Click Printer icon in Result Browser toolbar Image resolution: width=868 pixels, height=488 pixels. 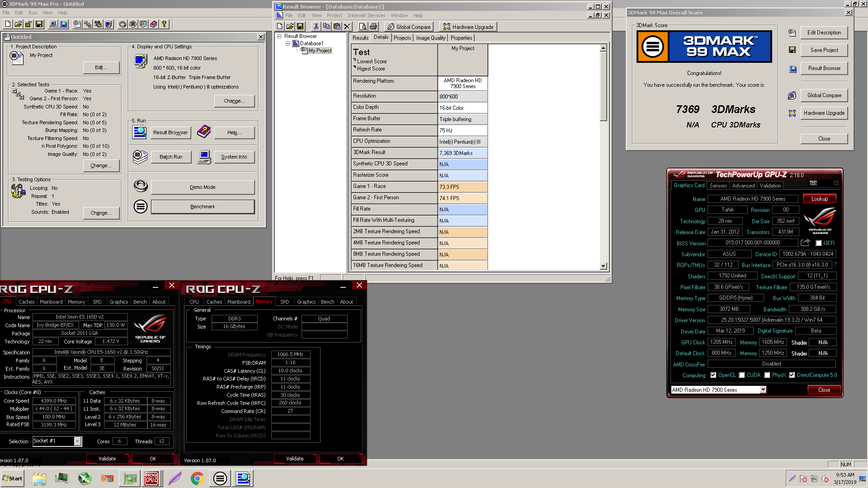click(373, 27)
